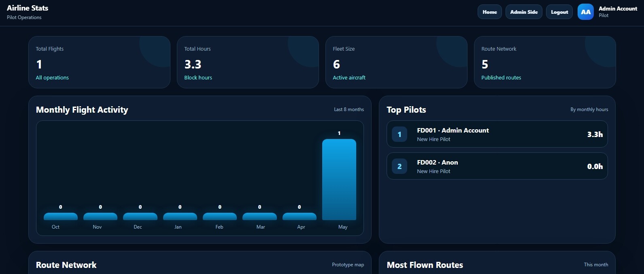Open the Route Network stat card
644x274 pixels.
pos(545,62)
